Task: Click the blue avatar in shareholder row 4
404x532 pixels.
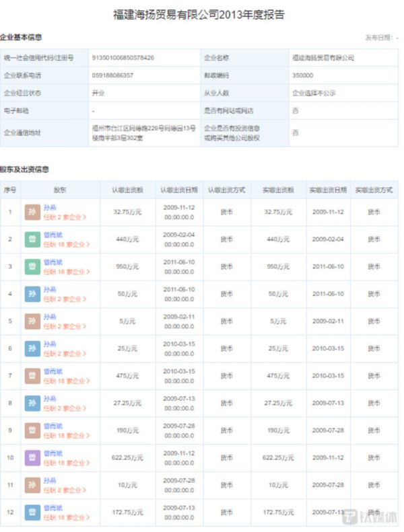Action: click(32, 294)
